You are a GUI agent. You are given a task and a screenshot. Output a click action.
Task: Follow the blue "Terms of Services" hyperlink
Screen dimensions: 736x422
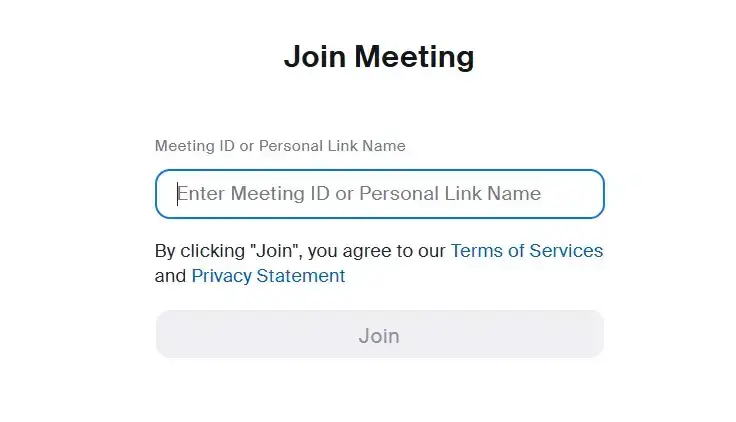tap(526, 250)
